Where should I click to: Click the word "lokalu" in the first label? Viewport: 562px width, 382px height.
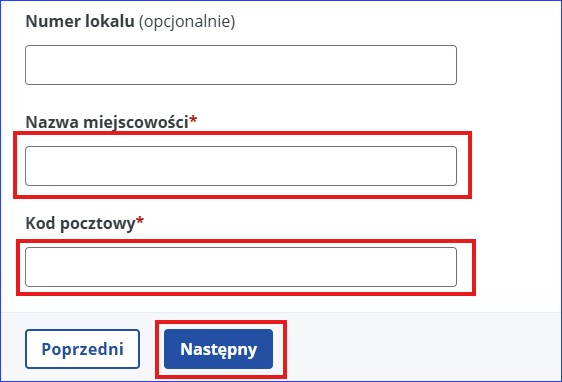pos(110,21)
